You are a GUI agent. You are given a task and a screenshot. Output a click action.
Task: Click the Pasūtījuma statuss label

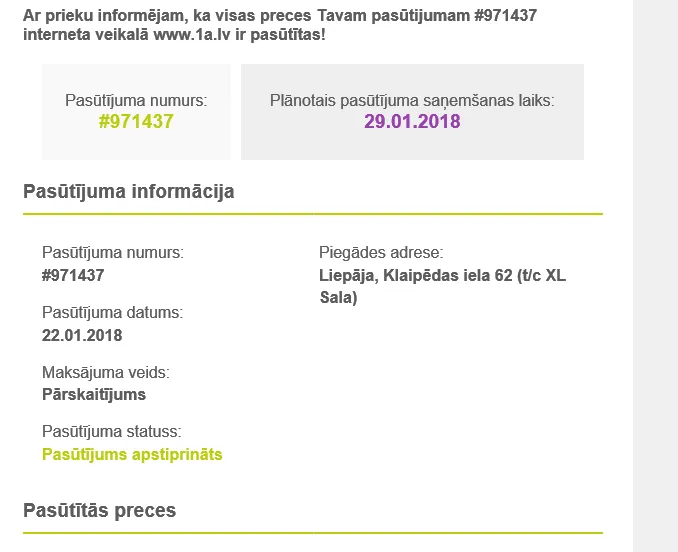pos(112,431)
